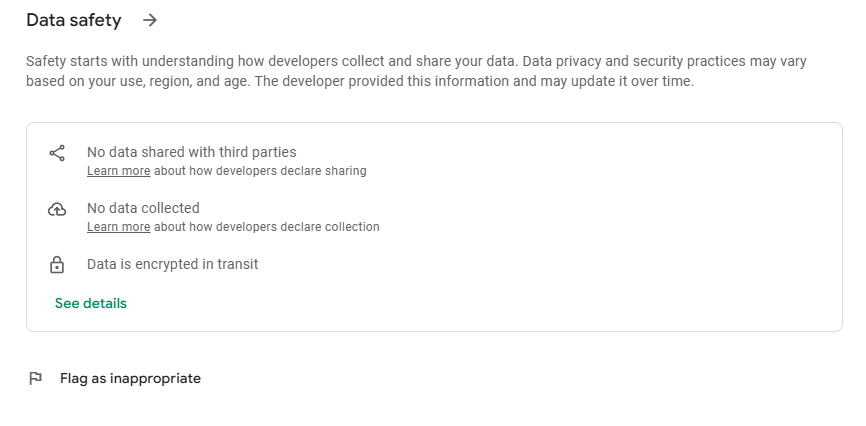
Task: Click the cloud upload icon
Action: 57,209
